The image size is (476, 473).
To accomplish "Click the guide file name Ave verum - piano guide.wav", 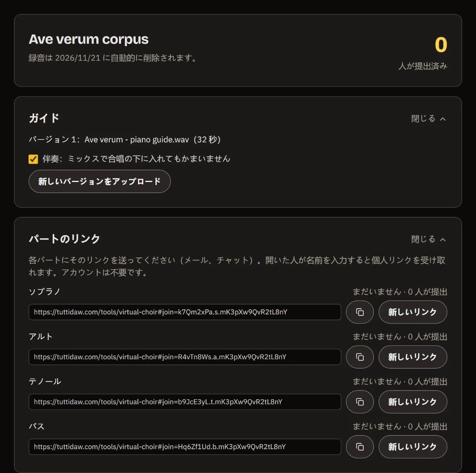I will (136, 140).
